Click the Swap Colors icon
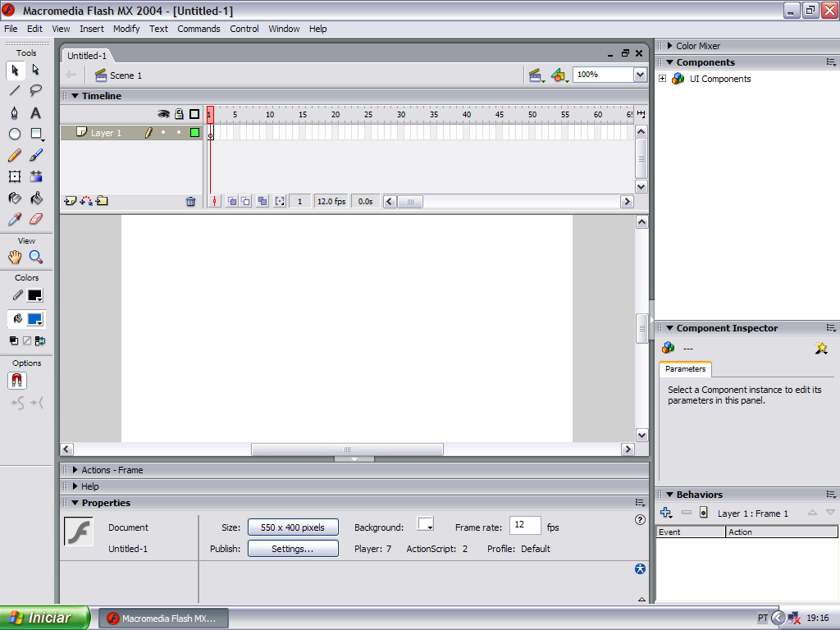This screenshot has height=630, width=840. point(40,340)
